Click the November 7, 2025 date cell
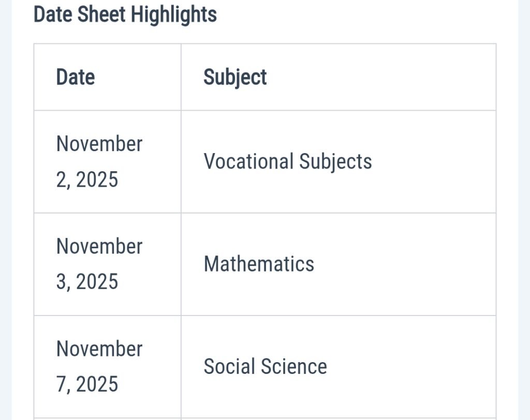Image resolution: width=530 pixels, height=420 pixels. click(99, 366)
